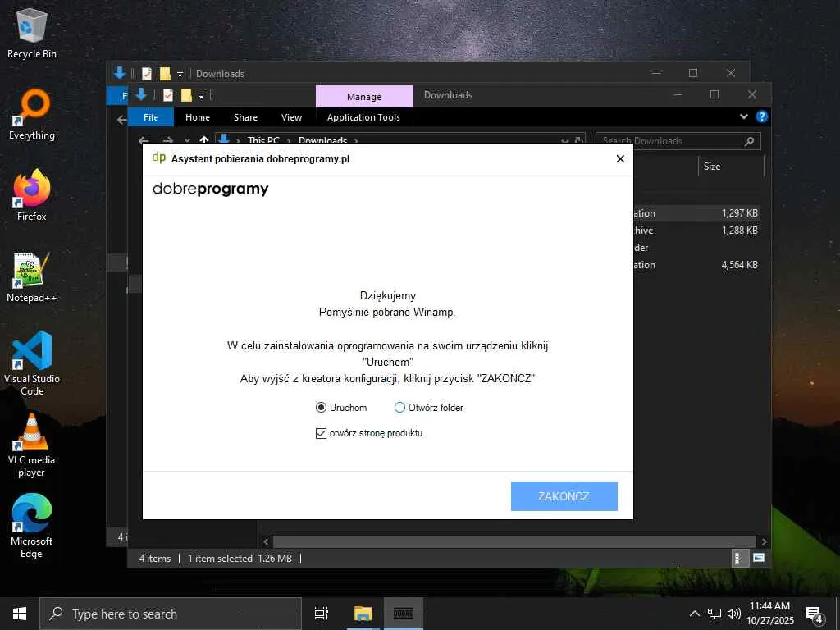Click the folder icon in back Downloads window
Screen dimensions: 840x630
pyautogui.click(x=165, y=73)
